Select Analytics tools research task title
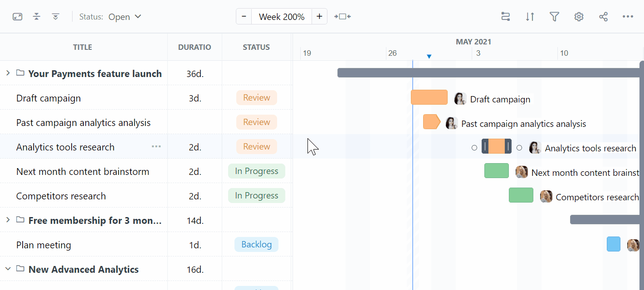 (65, 147)
